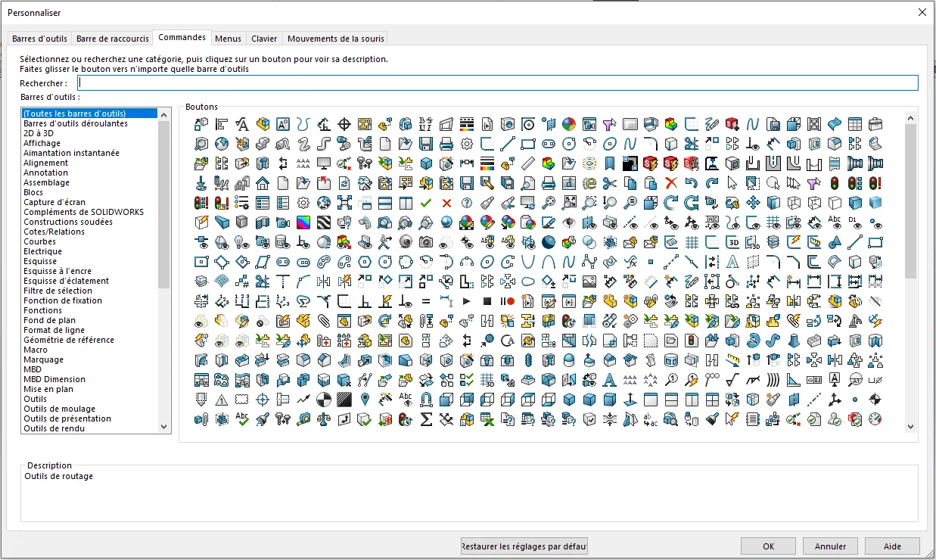Viewport: 936px width, 560px height.
Task: Click the green checkmark icon
Action: point(426,203)
